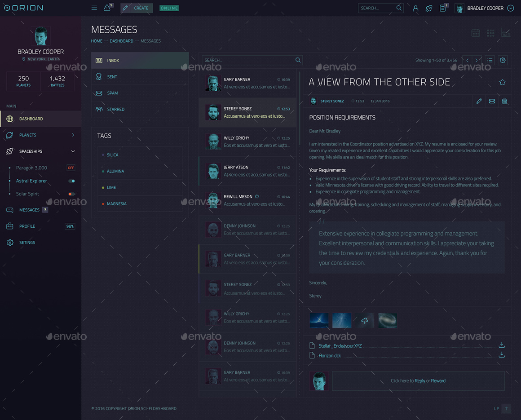The image size is (521, 420).
Task: Collapse the Spaceships section in the sidebar
Action: pos(73,151)
